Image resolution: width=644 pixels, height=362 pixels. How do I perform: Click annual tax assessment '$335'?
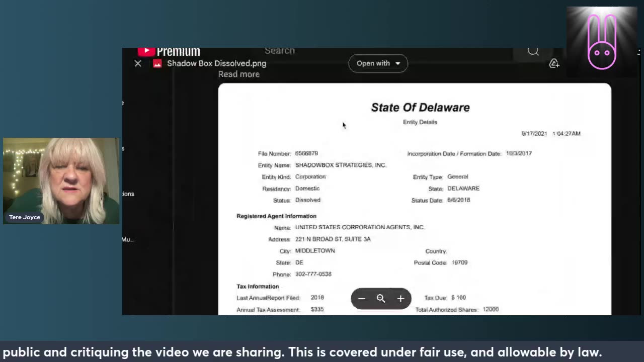tap(317, 310)
